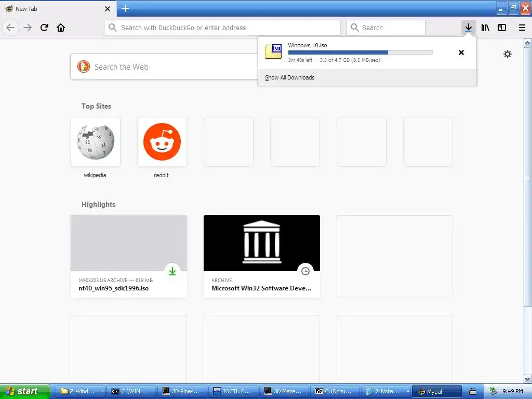The image size is (532, 399).
Task: Click the wikipedia label under the tile
Action: click(x=95, y=175)
